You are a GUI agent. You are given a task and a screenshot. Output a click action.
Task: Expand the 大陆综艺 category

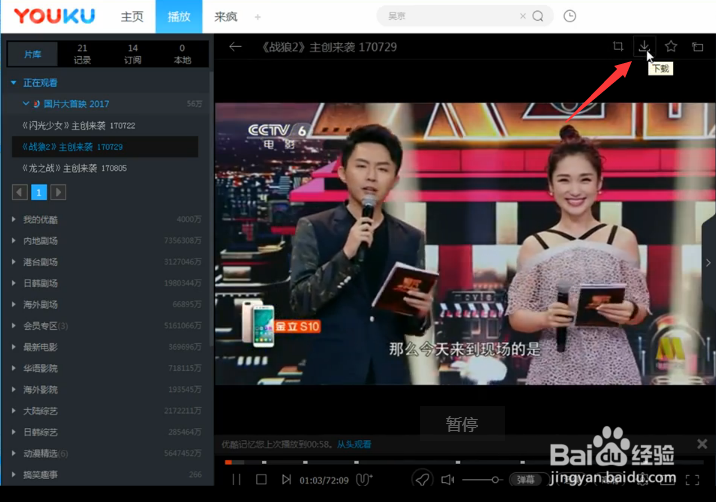14,411
